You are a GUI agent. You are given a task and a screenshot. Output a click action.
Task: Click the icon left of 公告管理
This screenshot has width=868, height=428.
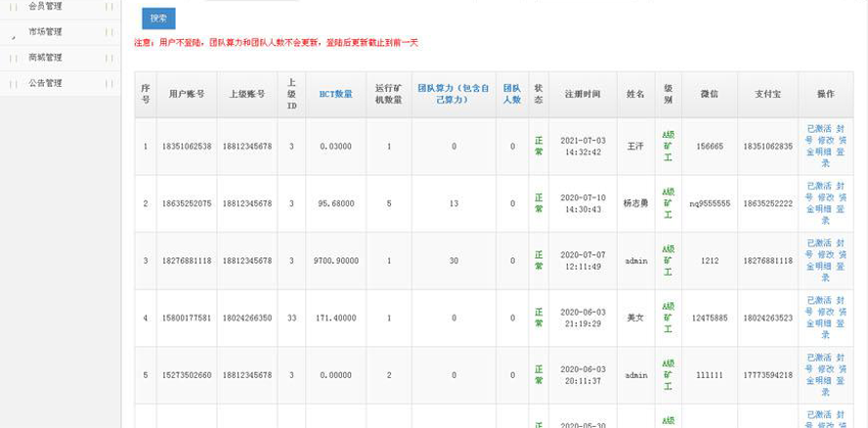pyautogui.click(x=14, y=83)
